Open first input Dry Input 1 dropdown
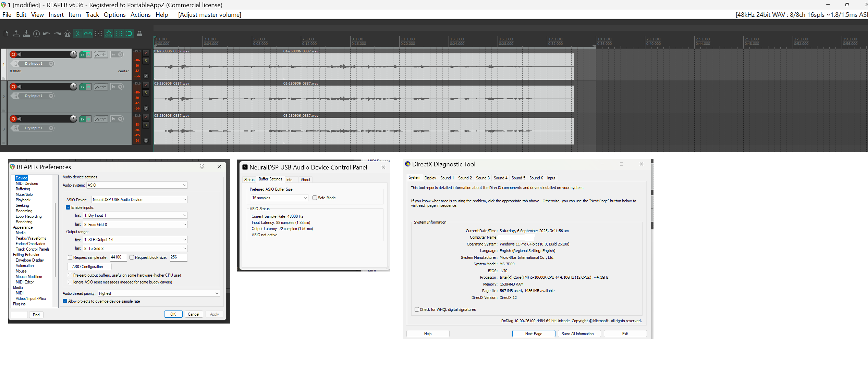 tap(135, 215)
